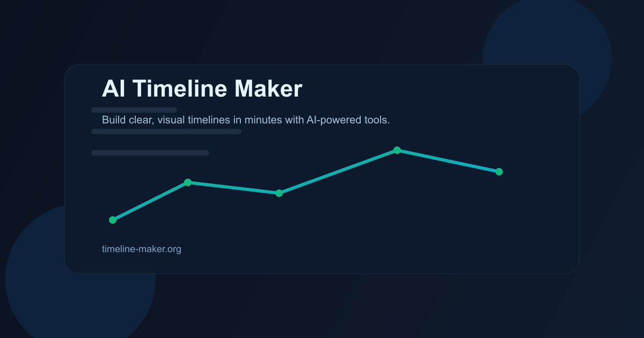Image resolution: width=644 pixels, height=338 pixels.
Task: Click the short gray bar under the title
Action: 134,109
